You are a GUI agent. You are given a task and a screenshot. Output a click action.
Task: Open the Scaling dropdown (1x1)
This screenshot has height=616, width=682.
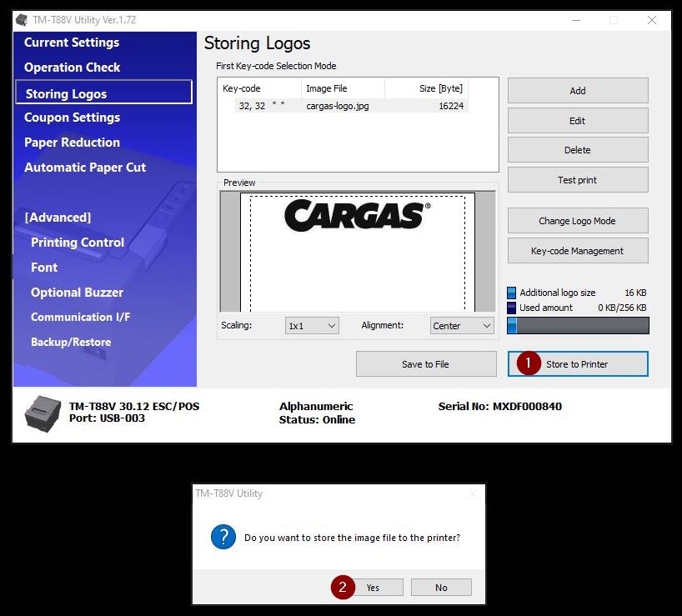click(x=312, y=326)
